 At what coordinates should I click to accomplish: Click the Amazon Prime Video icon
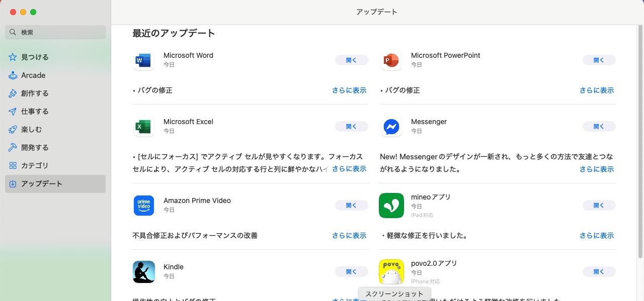[143, 206]
